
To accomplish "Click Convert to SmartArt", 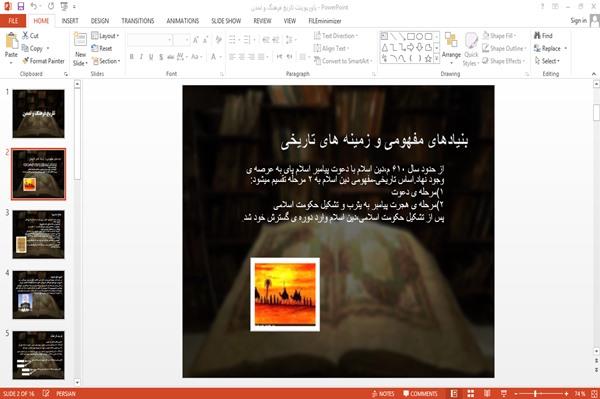I will 342,61.
